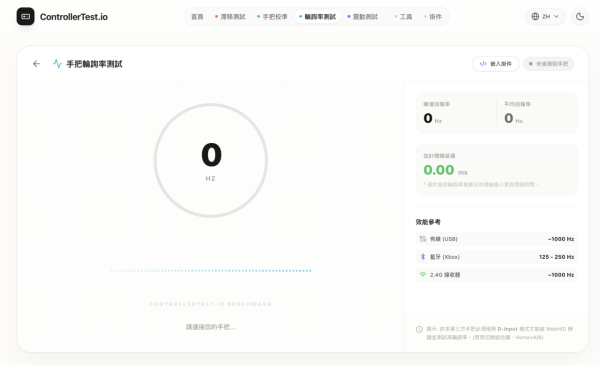Open the 手把校準 nav tab
This screenshot has width=600, height=365.
(272, 17)
